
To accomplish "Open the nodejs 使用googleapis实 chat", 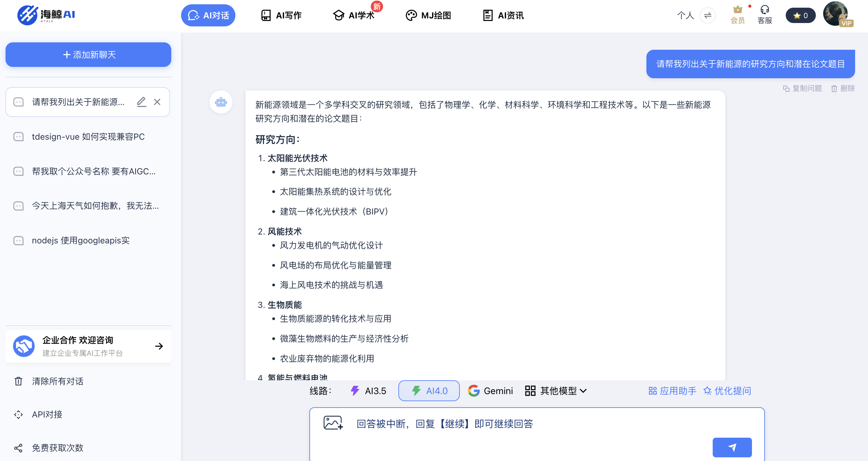I will [88, 240].
